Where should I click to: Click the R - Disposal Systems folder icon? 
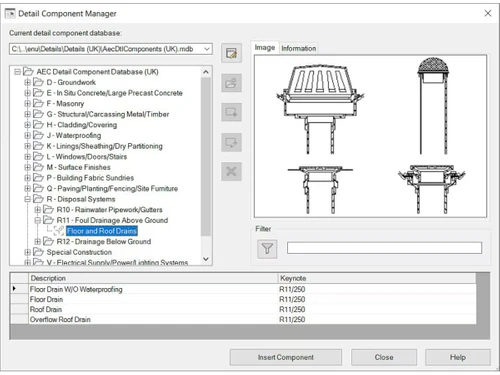click(39, 199)
